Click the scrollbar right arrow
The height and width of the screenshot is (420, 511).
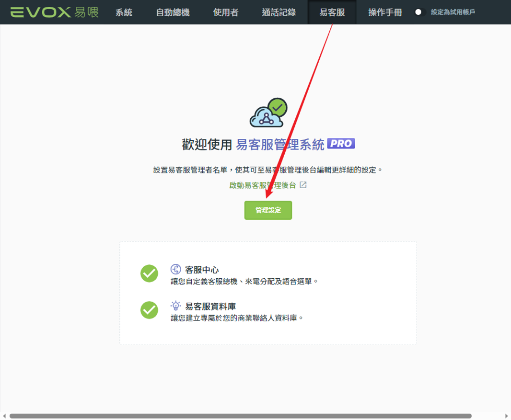[x=506, y=416]
